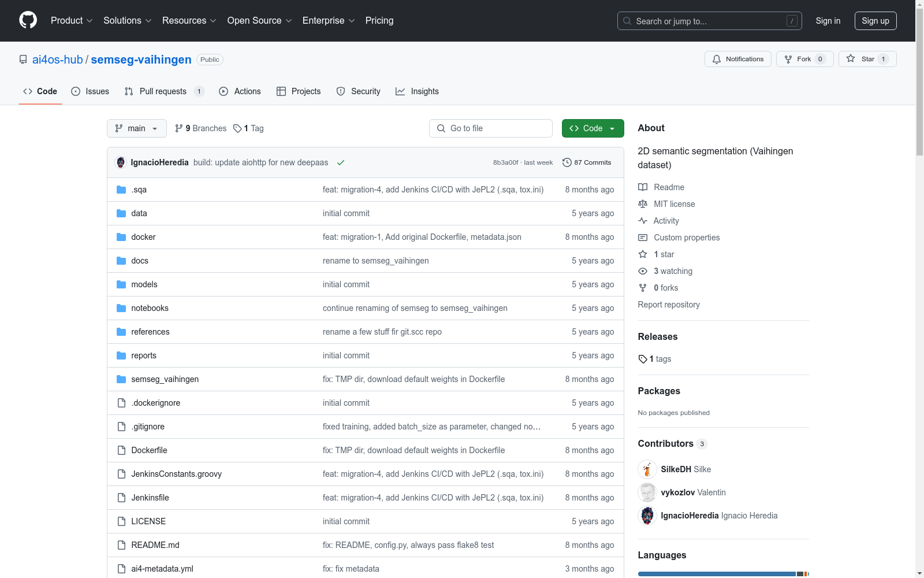Click the Activity pulse icon

click(x=643, y=221)
